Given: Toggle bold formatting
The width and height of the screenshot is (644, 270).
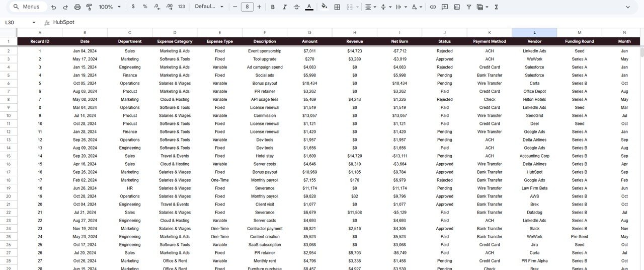Looking at the screenshot, I should 273,7.
